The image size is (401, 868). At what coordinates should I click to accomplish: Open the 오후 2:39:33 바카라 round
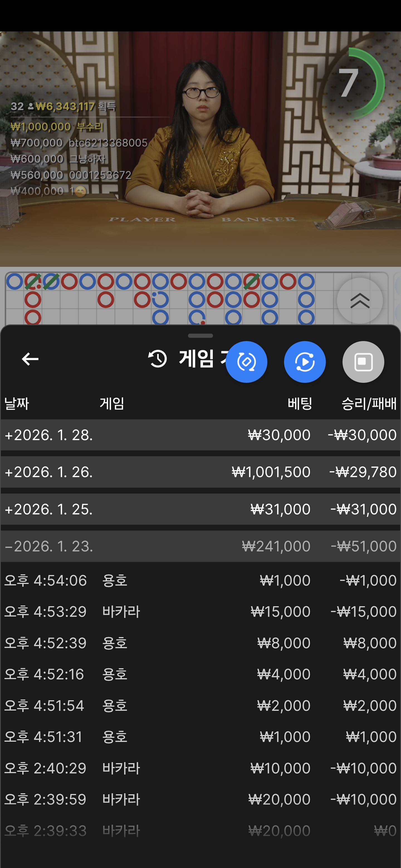pos(200,831)
